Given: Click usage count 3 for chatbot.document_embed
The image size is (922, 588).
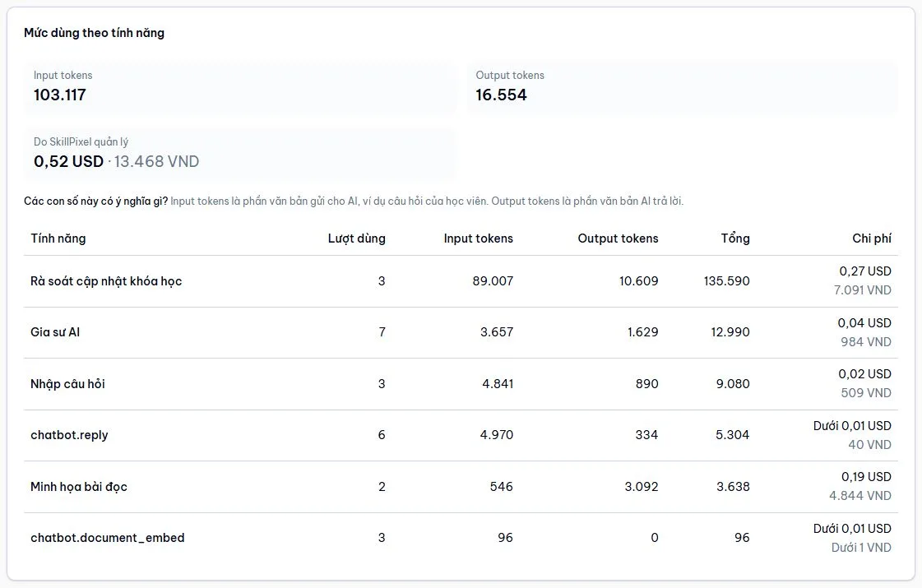Looking at the screenshot, I should point(382,538).
